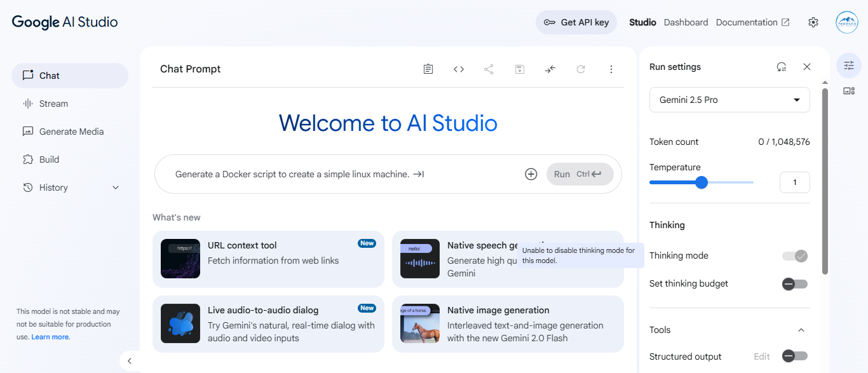Toggle the run settings panel icon
Image resolution: width=868 pixels, height=373 pixels.
tap(849, 65)
